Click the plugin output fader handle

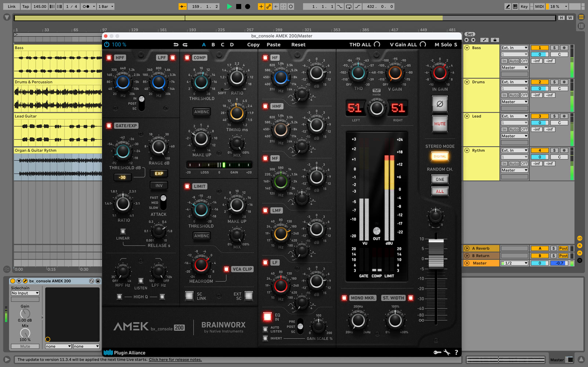click(x=436, y=253)
